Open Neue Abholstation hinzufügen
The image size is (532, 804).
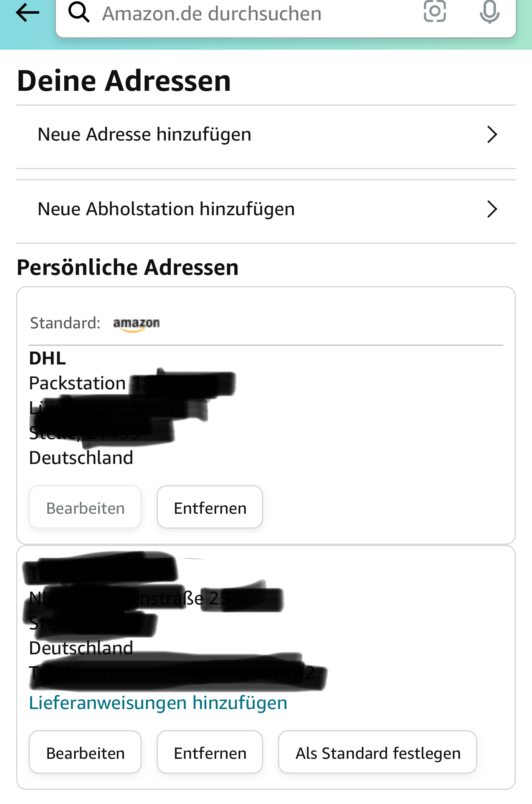click(266, 209)
